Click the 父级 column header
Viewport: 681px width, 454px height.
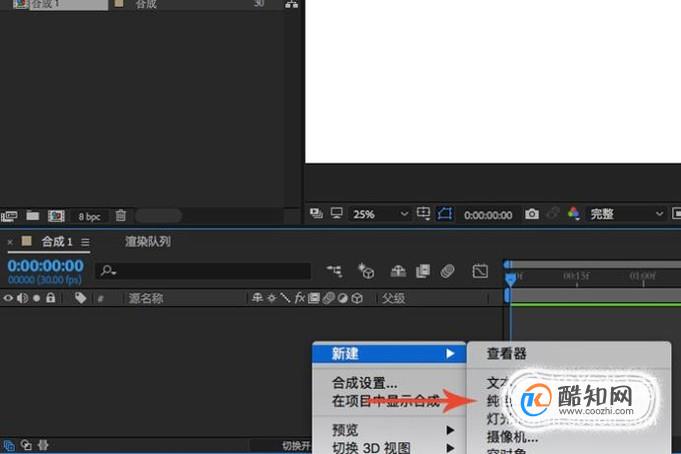[393, 298]
